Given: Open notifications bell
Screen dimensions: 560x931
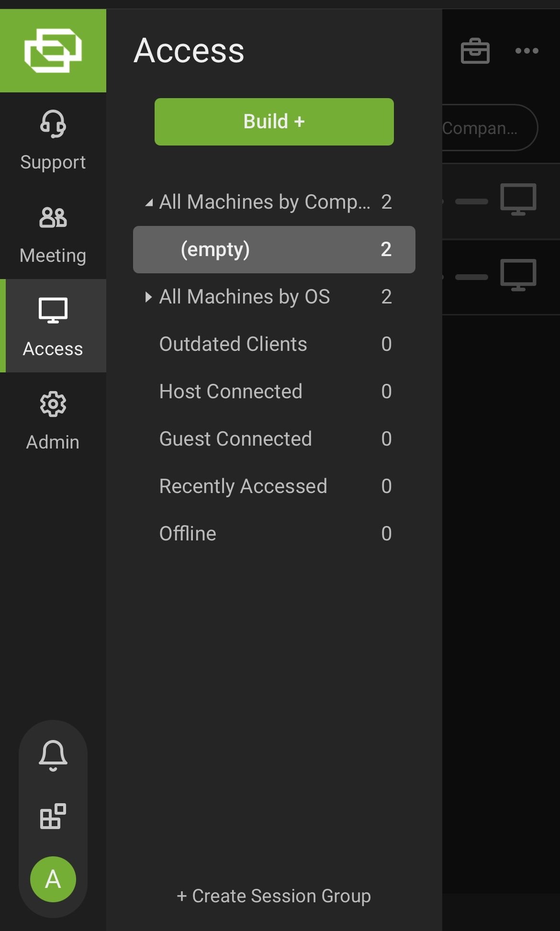Looking at the screenshot, I should tap(53, 755).
